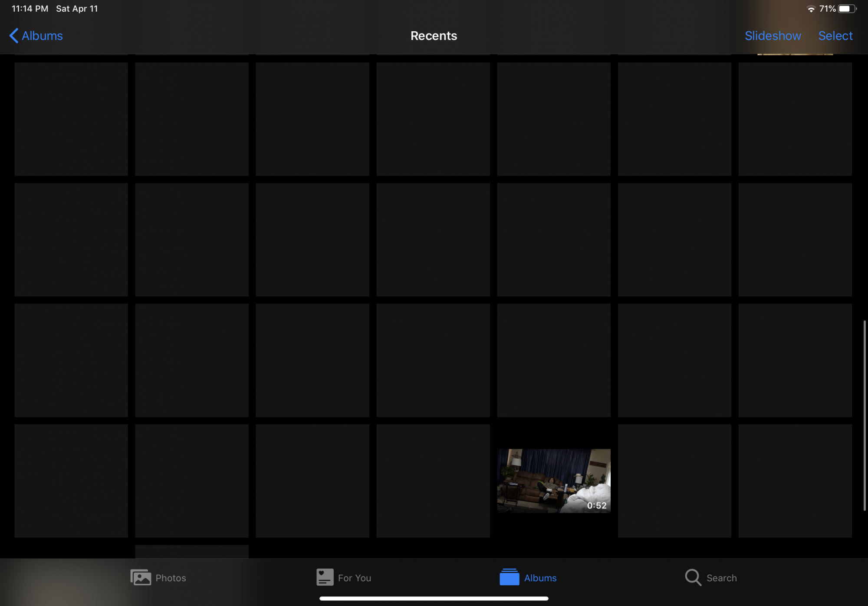Open the first blank thumbnail in the top row

click(x=71, y=119)
